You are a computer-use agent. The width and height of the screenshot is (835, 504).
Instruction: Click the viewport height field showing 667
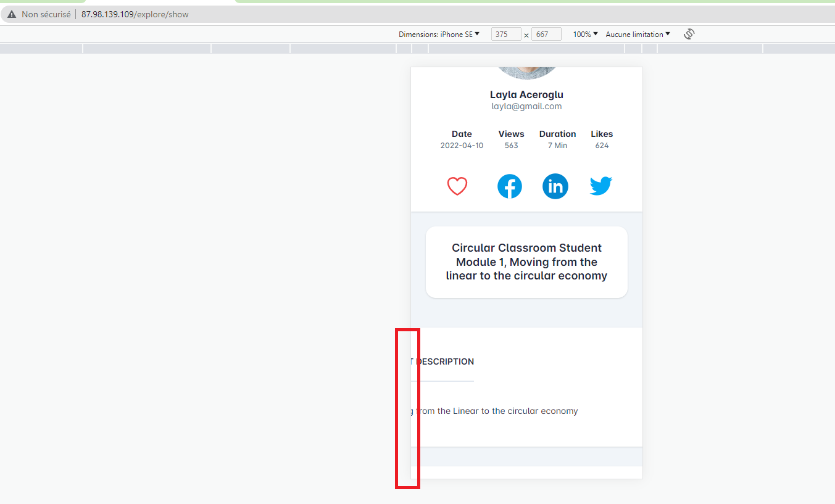pyautogui.click(x=546, y=35)
